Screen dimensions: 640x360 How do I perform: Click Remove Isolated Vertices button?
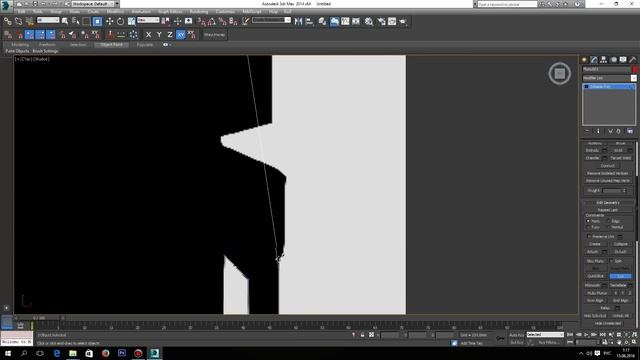[607, 173]
